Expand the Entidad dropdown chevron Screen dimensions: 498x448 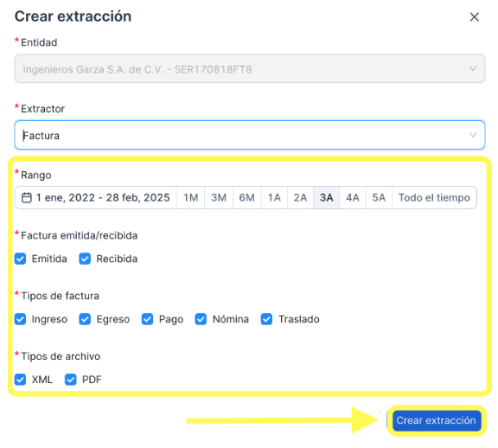point(473,68)
